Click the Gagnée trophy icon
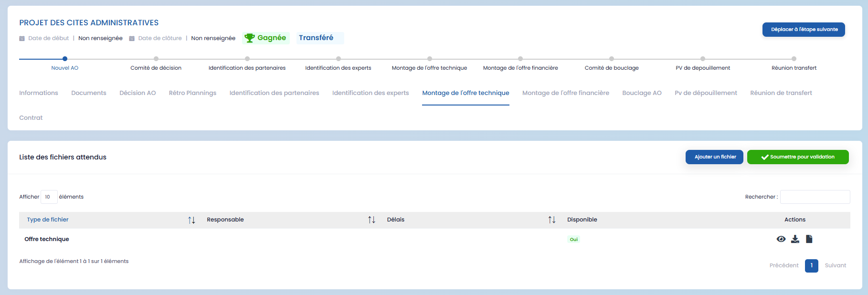The image size is (868, 295). pyautogui.click(x=249, y=38)
